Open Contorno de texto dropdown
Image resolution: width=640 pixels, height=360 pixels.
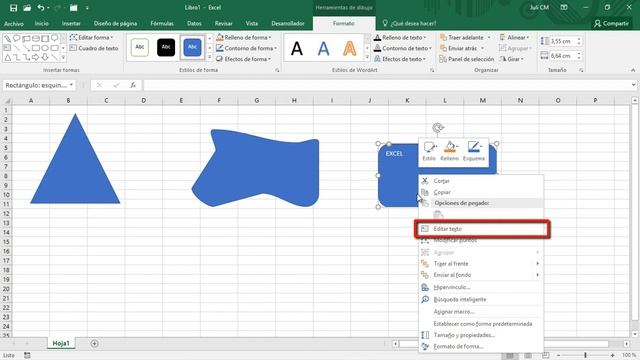403,48
